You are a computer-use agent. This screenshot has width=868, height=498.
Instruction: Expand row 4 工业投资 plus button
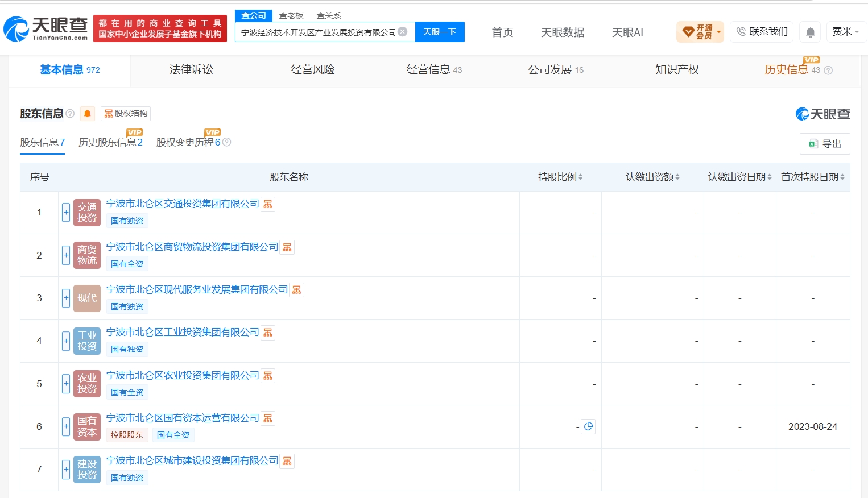[x=66, y=341]
